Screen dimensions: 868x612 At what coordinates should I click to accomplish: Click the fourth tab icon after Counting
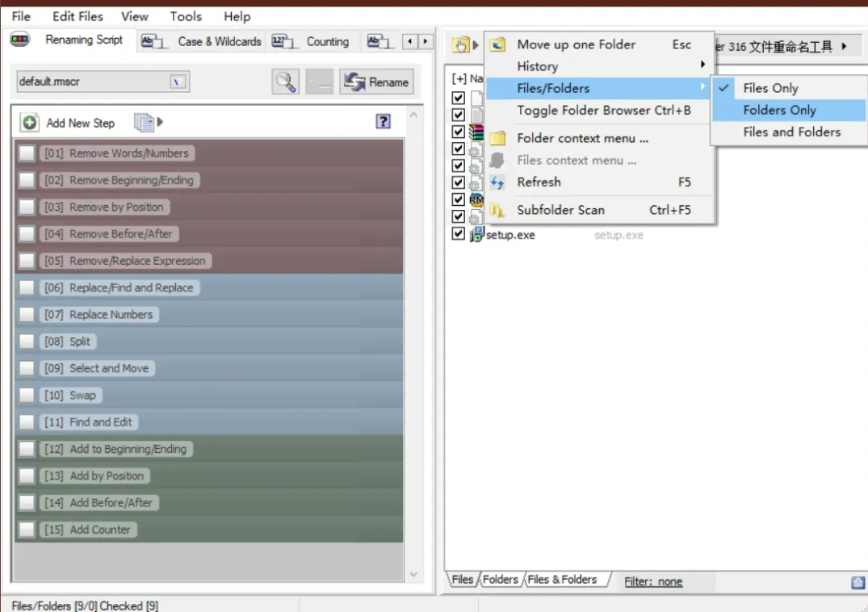379,41
